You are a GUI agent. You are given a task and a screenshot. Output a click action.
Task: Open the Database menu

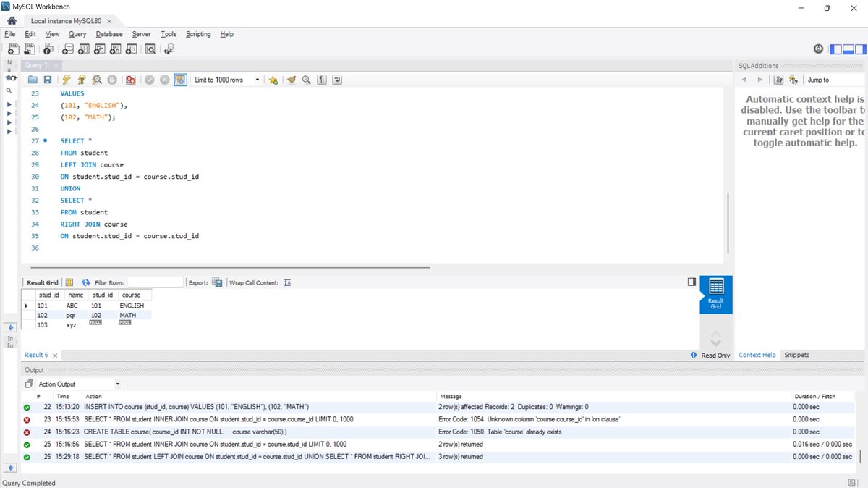pos(109,34)
